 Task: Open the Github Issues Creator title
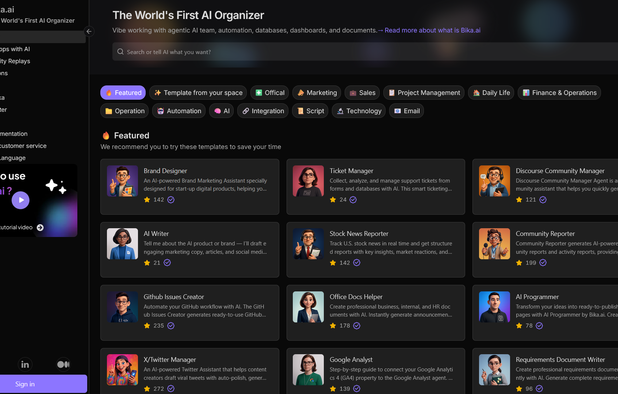pyautogui.click(x=173, y=297)
